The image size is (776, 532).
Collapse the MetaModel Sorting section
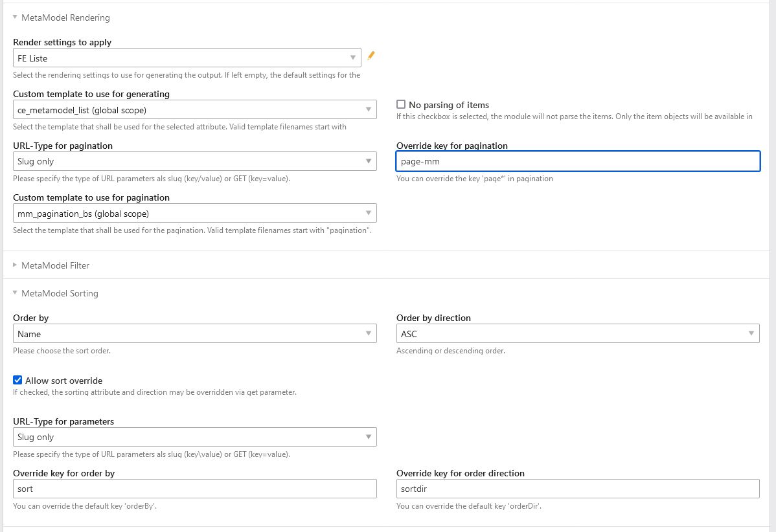[55, 293]
